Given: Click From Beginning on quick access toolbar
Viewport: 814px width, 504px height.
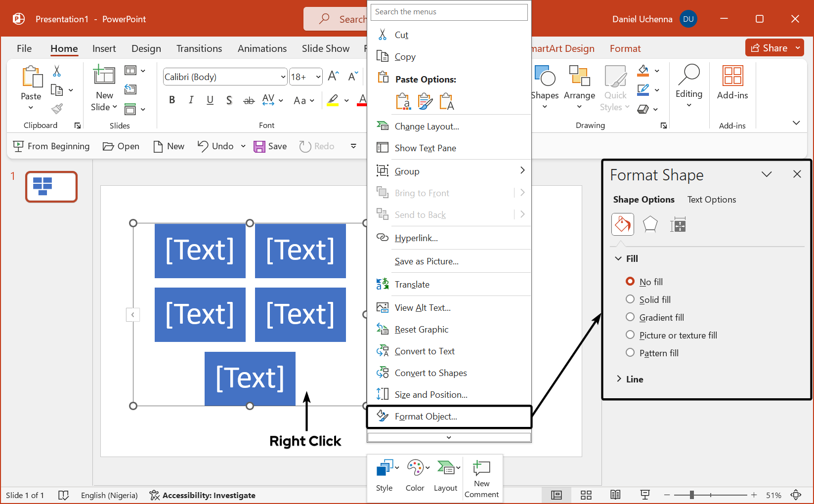Looking at the screenshot, I should (x=51, y=146).
